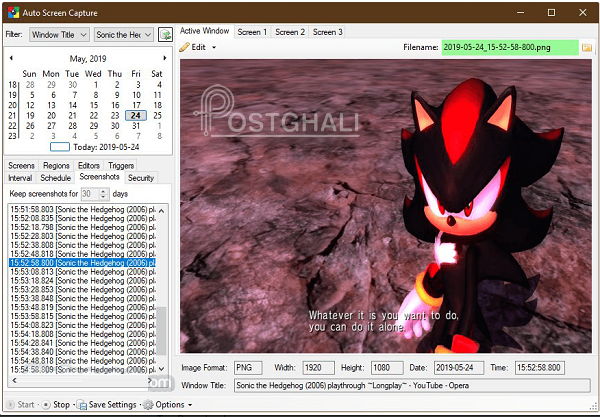This screenshot has width=600, height=417.
Task: Expand the Edit dropdown arrow
Action: pos(214,47)
